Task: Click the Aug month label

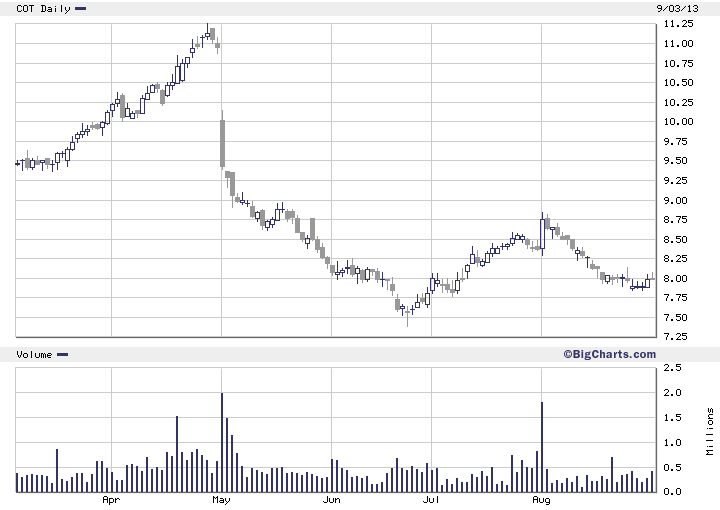Action: [x=541, y=500]
